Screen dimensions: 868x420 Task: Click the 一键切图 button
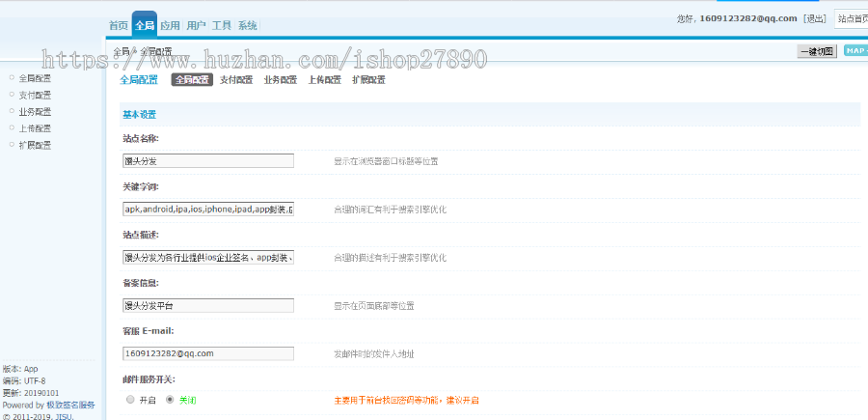817,51
